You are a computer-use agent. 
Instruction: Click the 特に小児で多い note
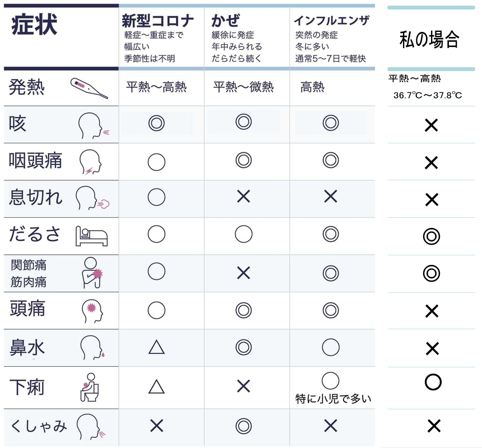pyautogui.click(x=333, y=399)
